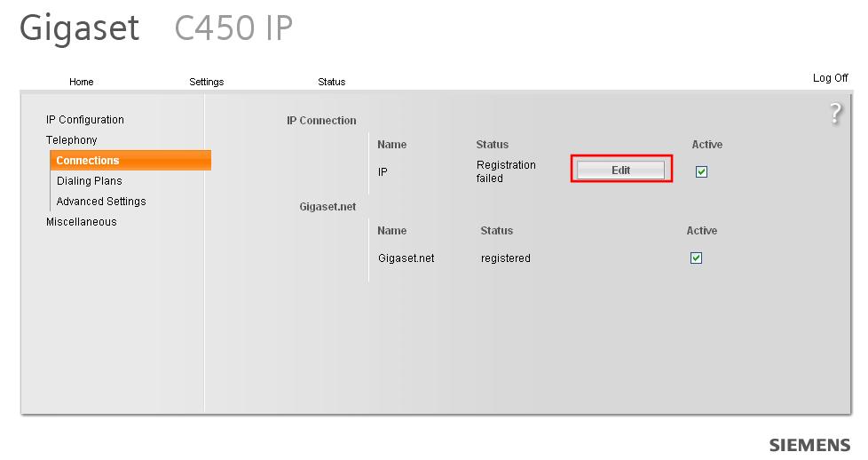Click the Gigaset brand logo

pyautogui.click(x=80, y=28)
